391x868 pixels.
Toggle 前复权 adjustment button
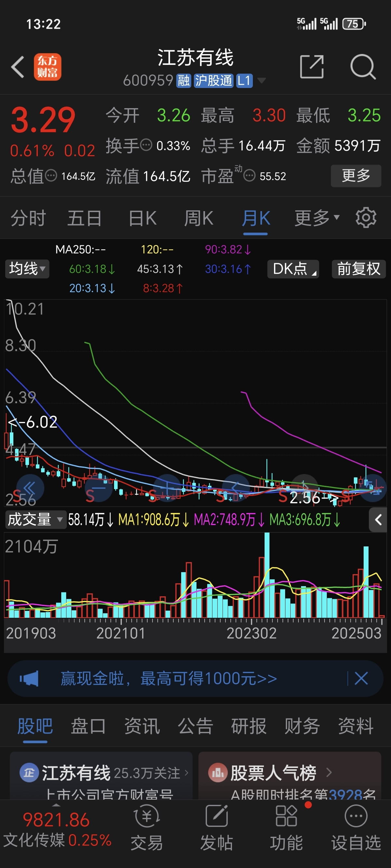359,268
